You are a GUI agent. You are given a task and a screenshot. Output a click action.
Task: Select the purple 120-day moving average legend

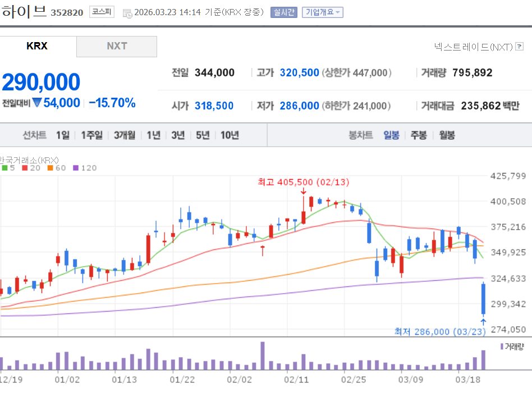(x=85, y=168)
